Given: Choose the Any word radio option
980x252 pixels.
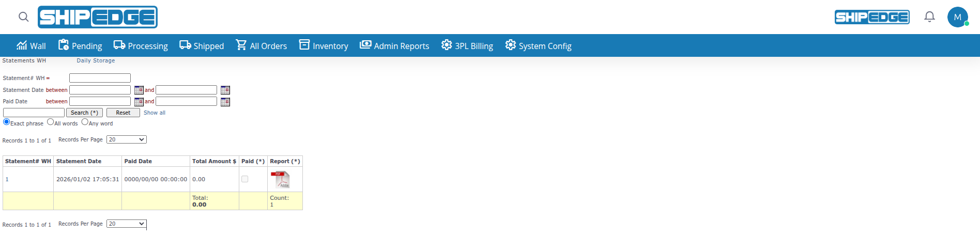Looking at the screenshot, I should 85,122.
